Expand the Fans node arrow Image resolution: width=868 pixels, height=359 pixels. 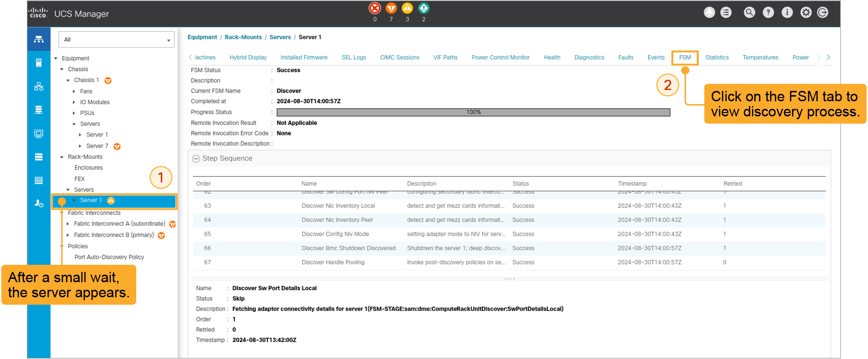tap(74, 91)
